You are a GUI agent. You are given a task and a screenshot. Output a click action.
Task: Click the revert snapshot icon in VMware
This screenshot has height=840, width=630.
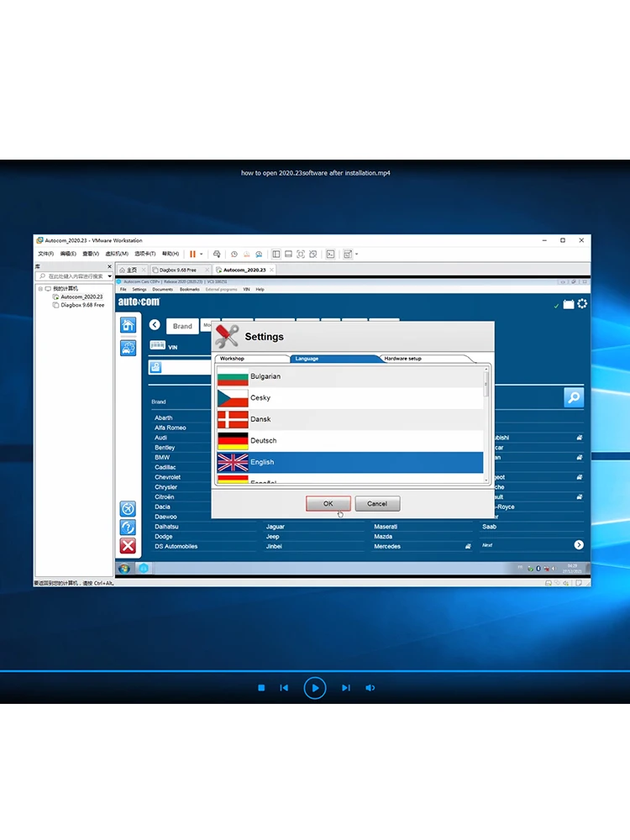pos(246,254)
